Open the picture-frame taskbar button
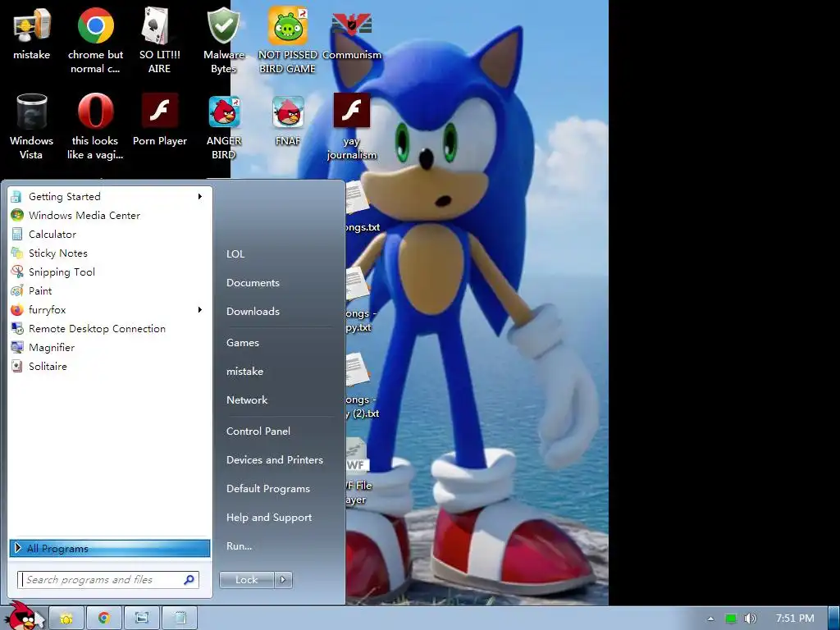The image size is (840, 630). [141, 619]
